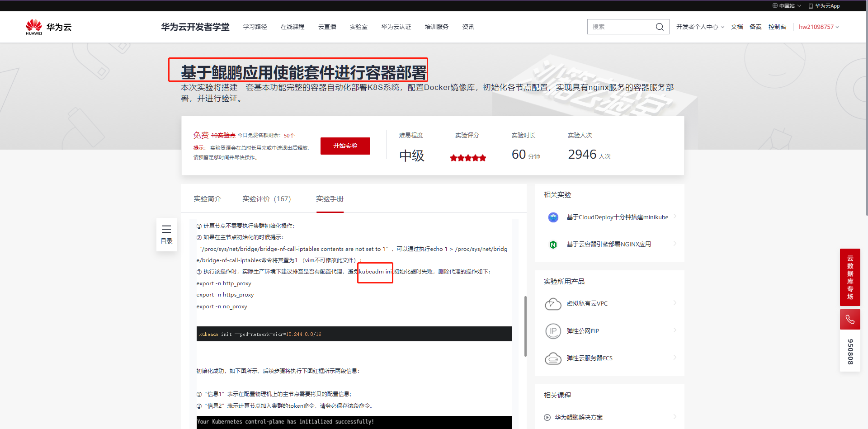Expand the 开发者个人中心 dropdown
Image resolution: width=868 pixels, height=429 pixels.
point(700,27)
